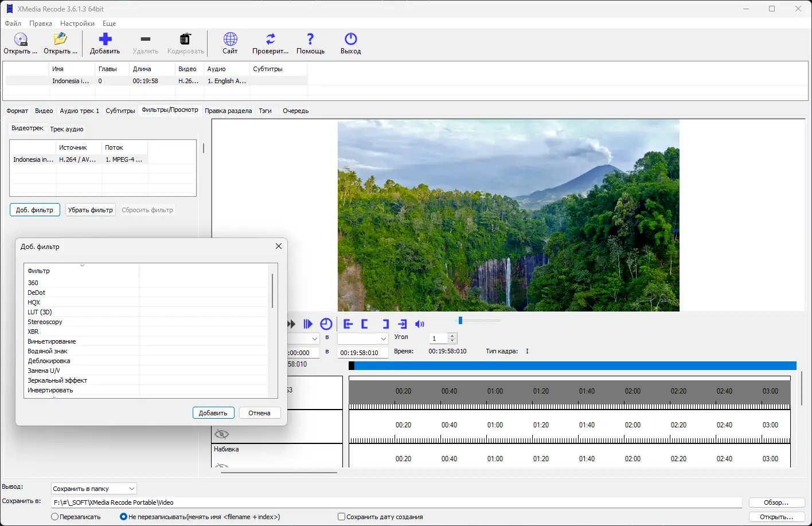Click Отмена in the filter dialog

click(259, 413)
